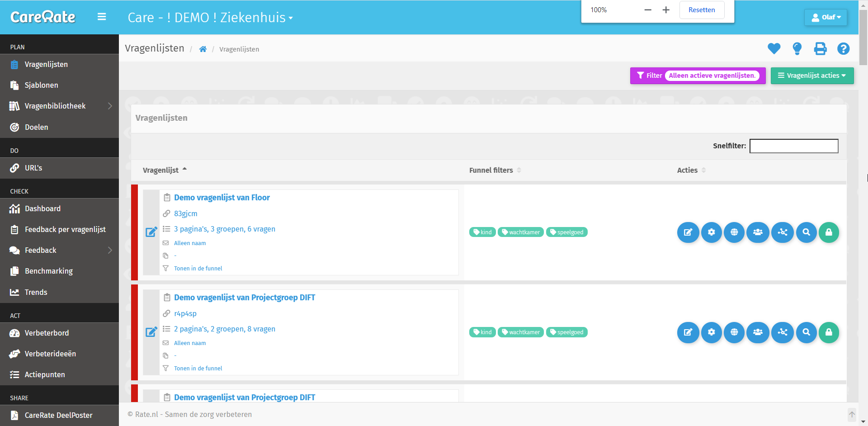The height and width of the screenshot is (426, 868).
Task: Open the lightbulb tips icon
Action: tap(797, 48)
